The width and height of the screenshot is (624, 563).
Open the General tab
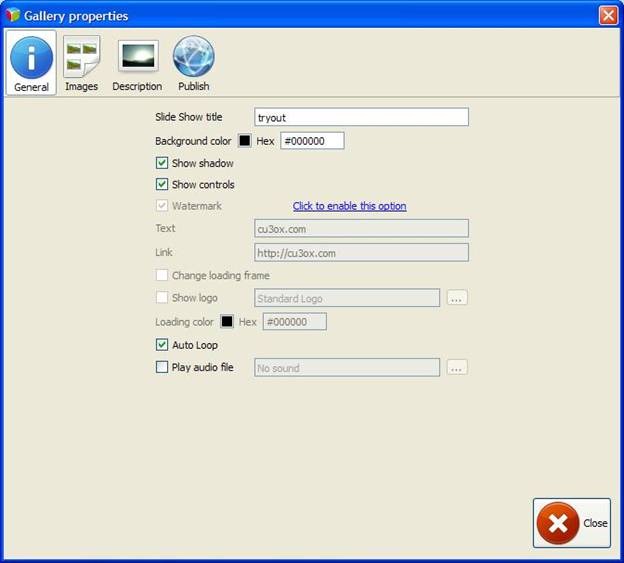[31, 63]
